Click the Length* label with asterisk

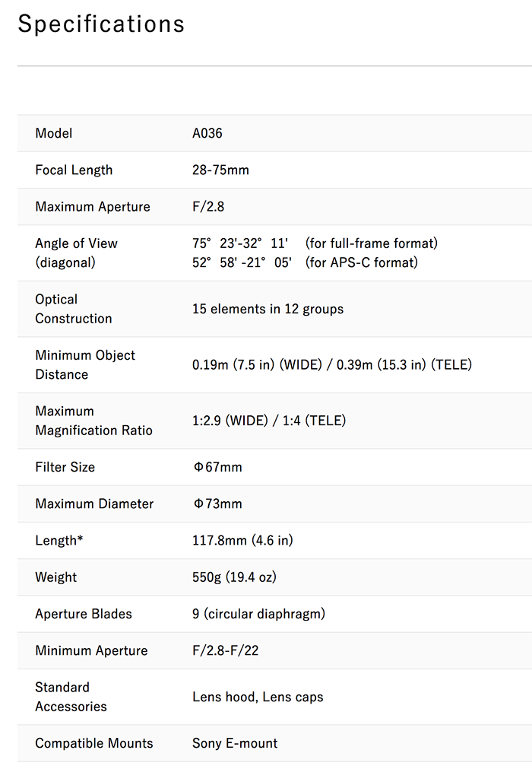[59, 541]
